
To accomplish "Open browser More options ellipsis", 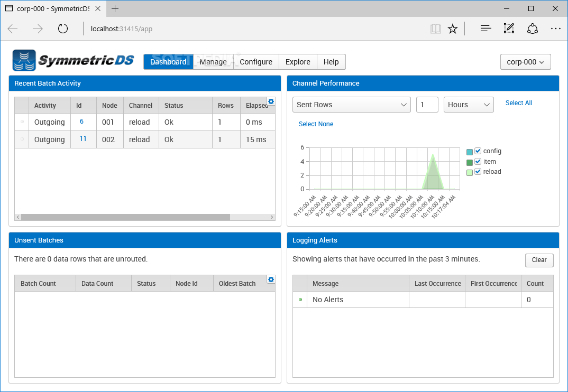I will (555, 29).
